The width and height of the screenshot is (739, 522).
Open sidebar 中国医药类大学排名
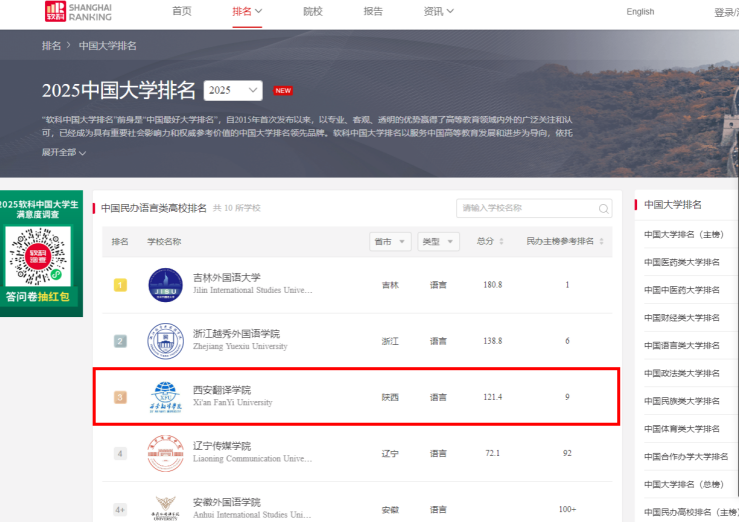(x=682, y=262)
